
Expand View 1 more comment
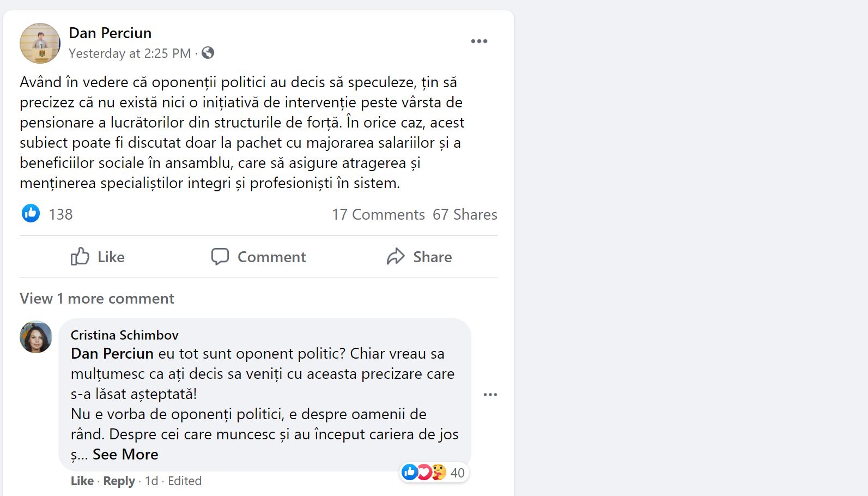(x=97, y=299)
